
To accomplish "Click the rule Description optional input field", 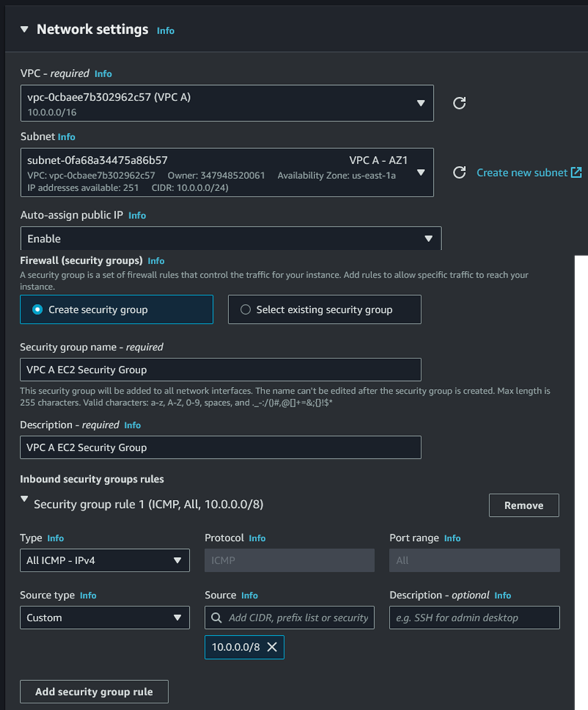I will click(474, 617).
